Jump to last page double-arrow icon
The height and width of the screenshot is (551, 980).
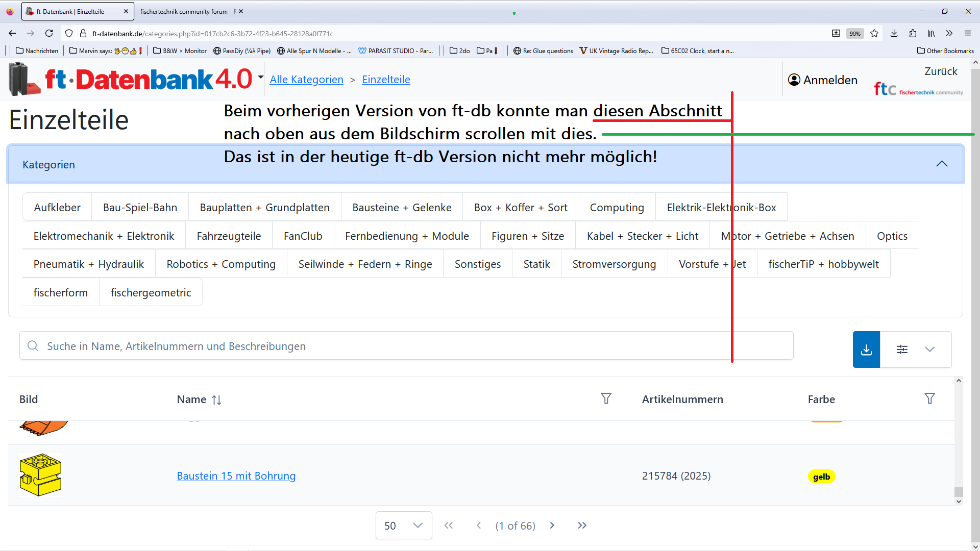pos(582,525)
